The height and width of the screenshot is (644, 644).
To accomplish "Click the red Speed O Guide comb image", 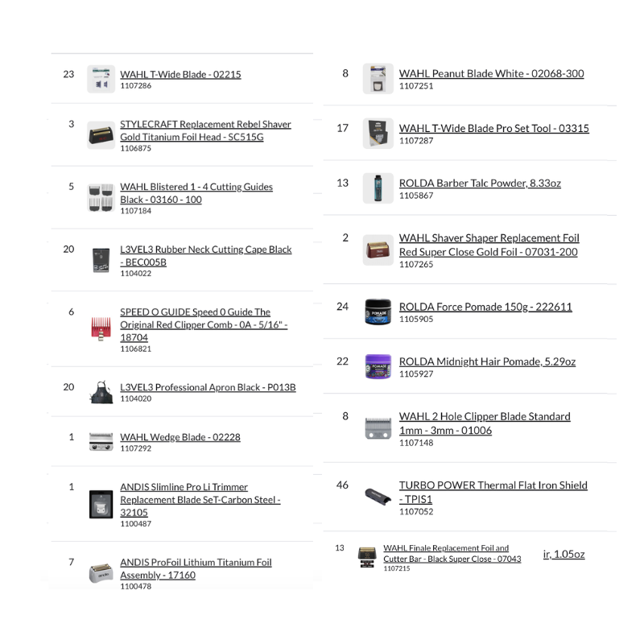I will tap(101, 328).
